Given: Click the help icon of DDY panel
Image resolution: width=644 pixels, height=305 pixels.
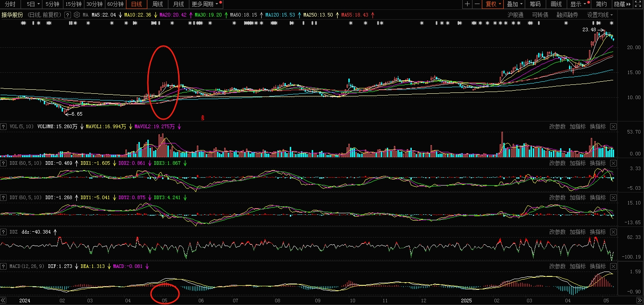Looking at the screenshot, I should click(4, 197).
